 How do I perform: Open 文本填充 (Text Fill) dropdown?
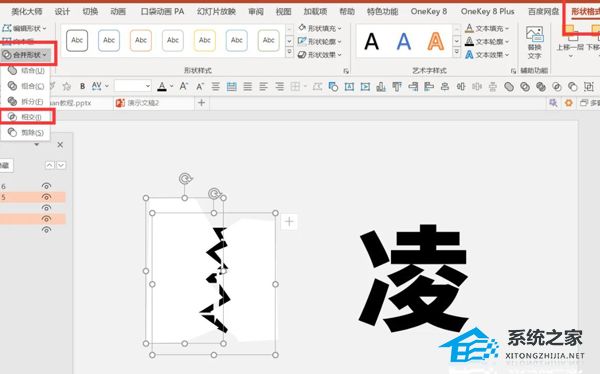(x=488, y=28)
